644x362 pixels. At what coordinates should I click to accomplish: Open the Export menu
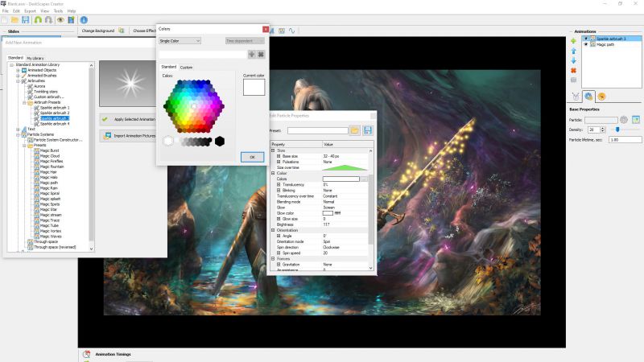30,10
